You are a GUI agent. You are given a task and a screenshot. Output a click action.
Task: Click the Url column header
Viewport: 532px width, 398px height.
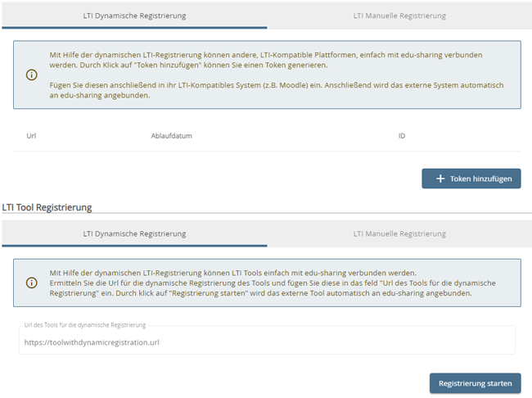31,136
